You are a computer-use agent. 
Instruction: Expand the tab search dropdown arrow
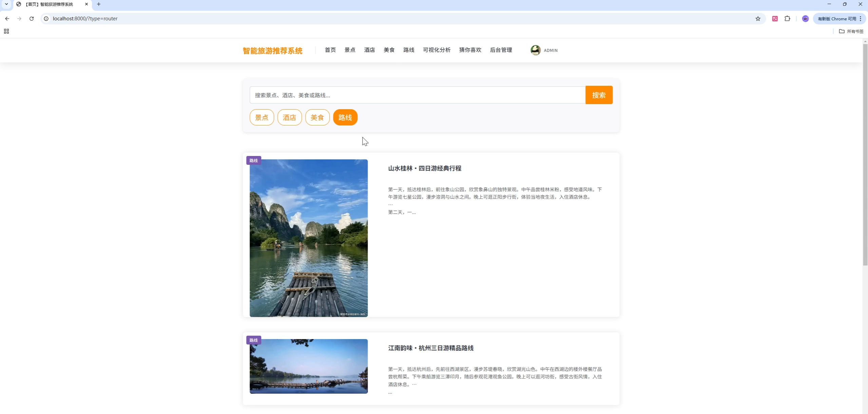(6, 4)
